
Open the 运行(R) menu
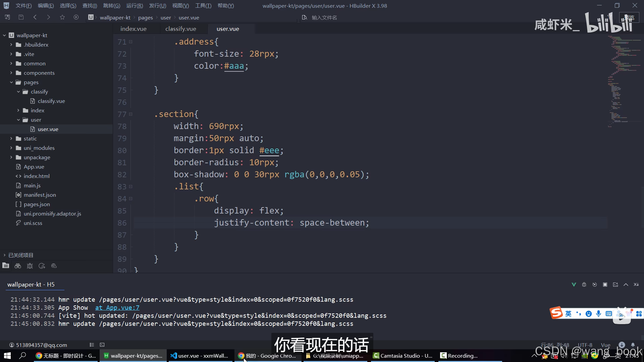(135, 6)
